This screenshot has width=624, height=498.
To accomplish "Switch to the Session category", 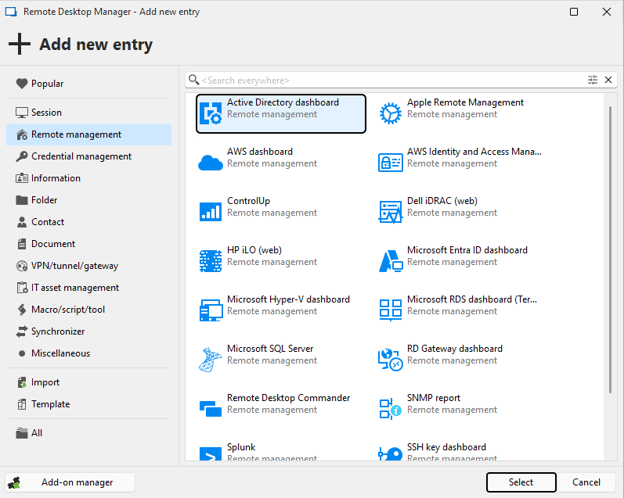I will [46, 113].
